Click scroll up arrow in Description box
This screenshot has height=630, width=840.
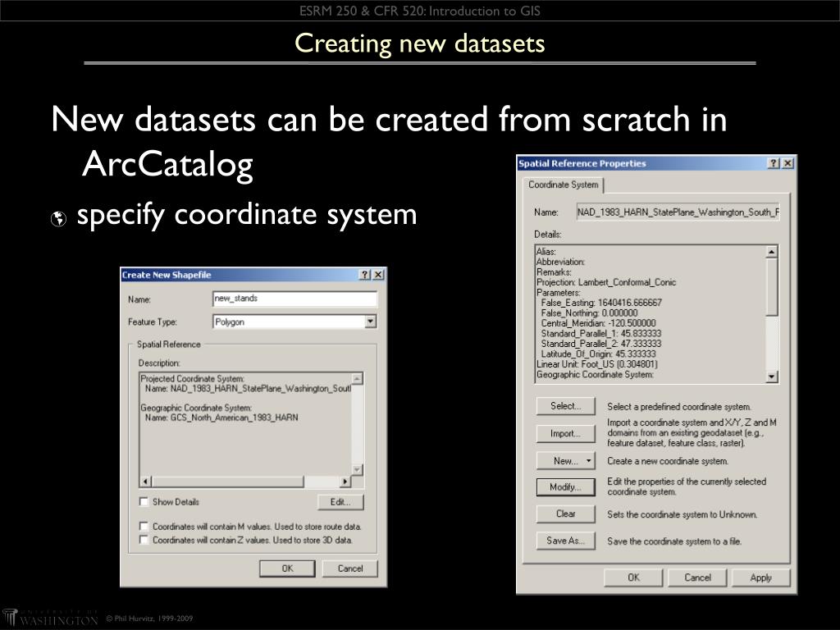358,379
